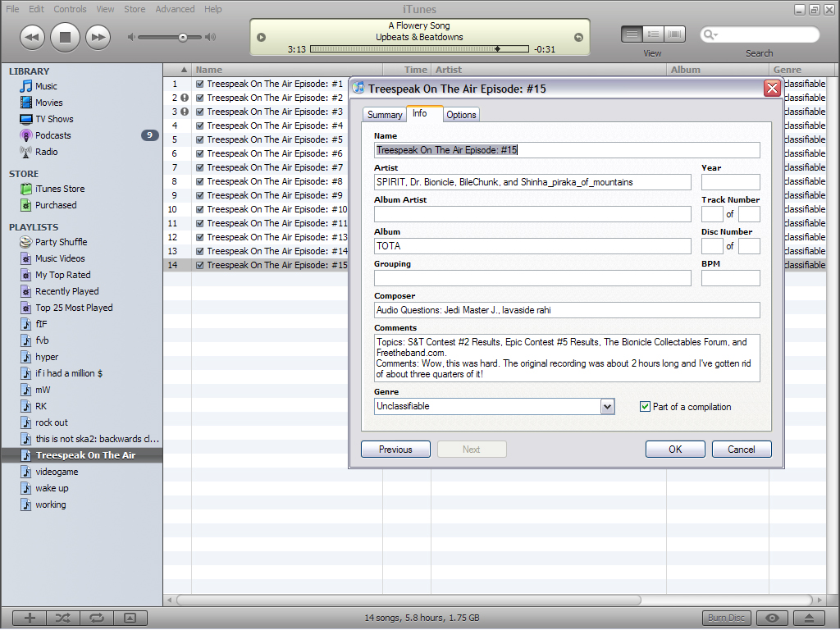Image resolution: width=840 pixels, height=630 pixels.
Task: Uncheck the Episode: #7 checkbox
Action: pyautogui.click(x=200, y=167)
